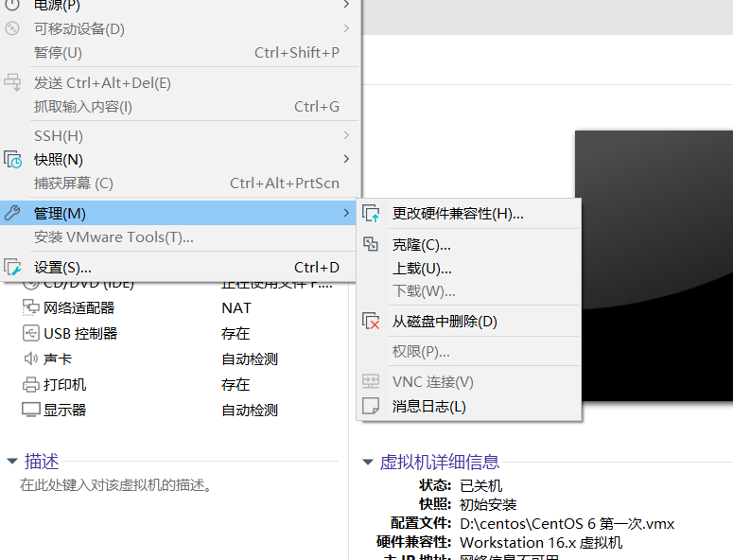Open the 可移动设备(D) submenu
This screenshot has width=733, height=560.
tap(180, 28)
